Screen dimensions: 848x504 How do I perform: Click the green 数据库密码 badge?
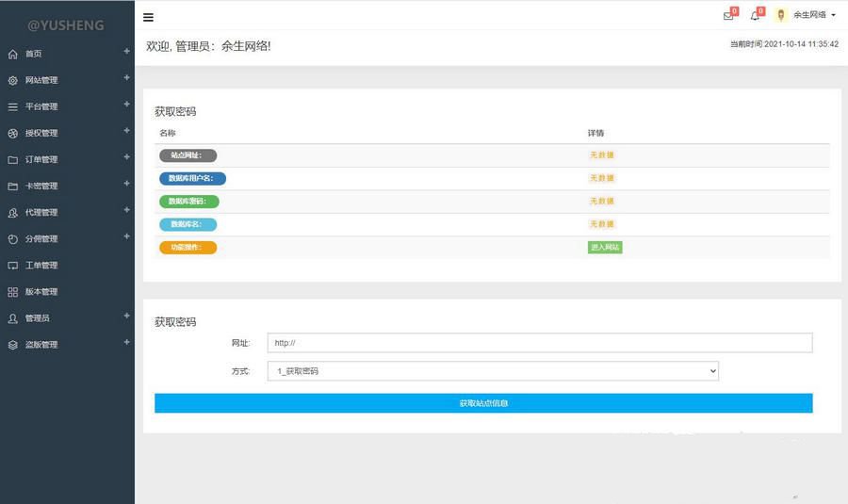(188, 202)
